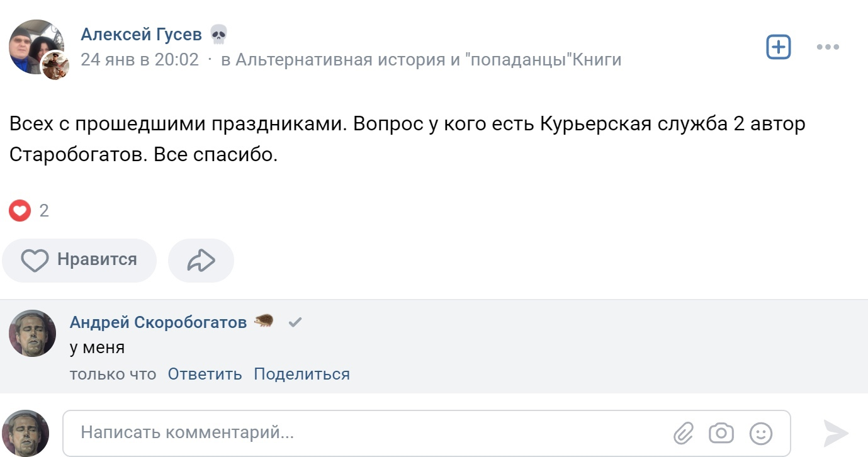Viewport: 868px width, 457px height.
Task: Attach a file with the paperclip icon
Action: pyautogui.click(x=683, y=433)
